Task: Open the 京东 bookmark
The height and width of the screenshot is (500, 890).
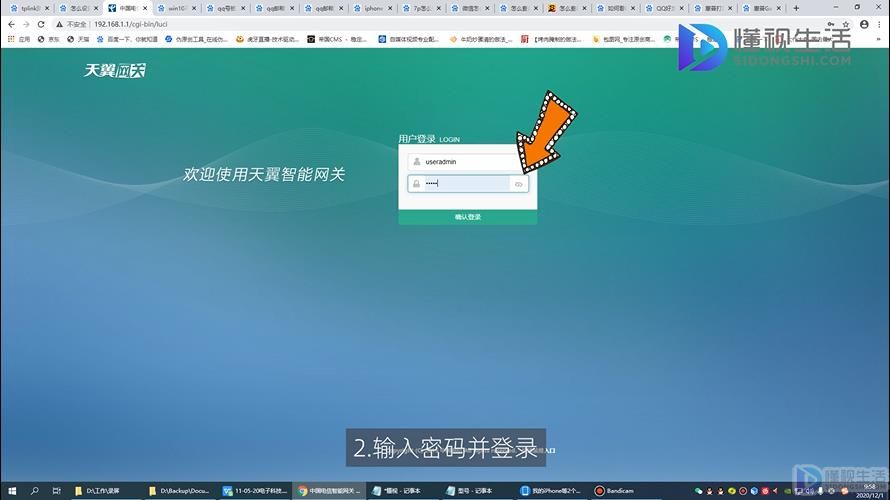Action: click(48, 39)
